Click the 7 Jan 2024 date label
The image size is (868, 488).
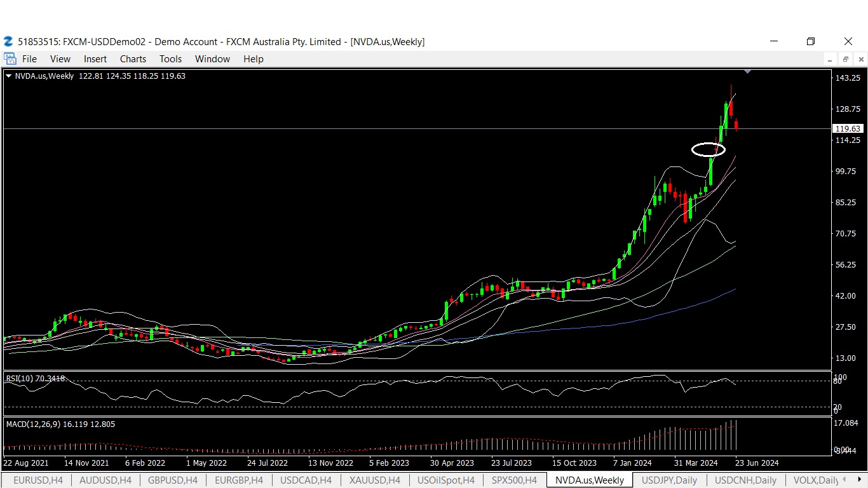(632, 463)
